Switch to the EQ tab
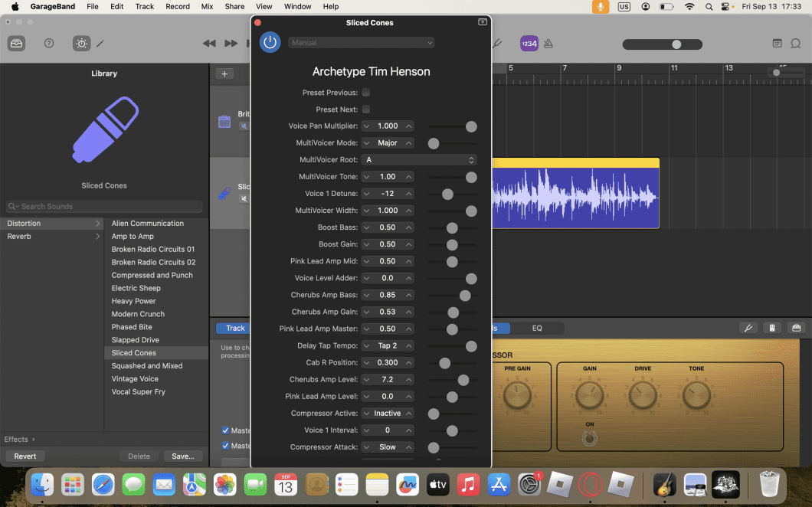Screen dimensions: 812x507 pyautogui.click(x=538, y=328)
